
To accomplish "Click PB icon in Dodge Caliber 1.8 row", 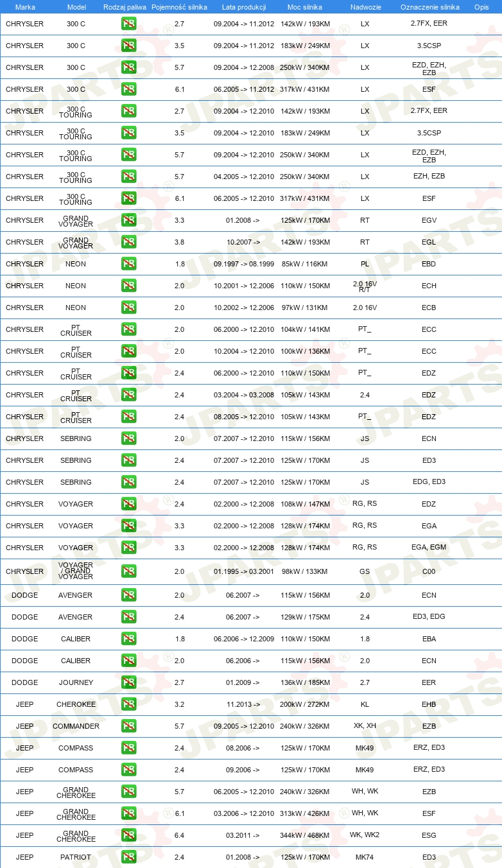I will [x=128, y=639].
